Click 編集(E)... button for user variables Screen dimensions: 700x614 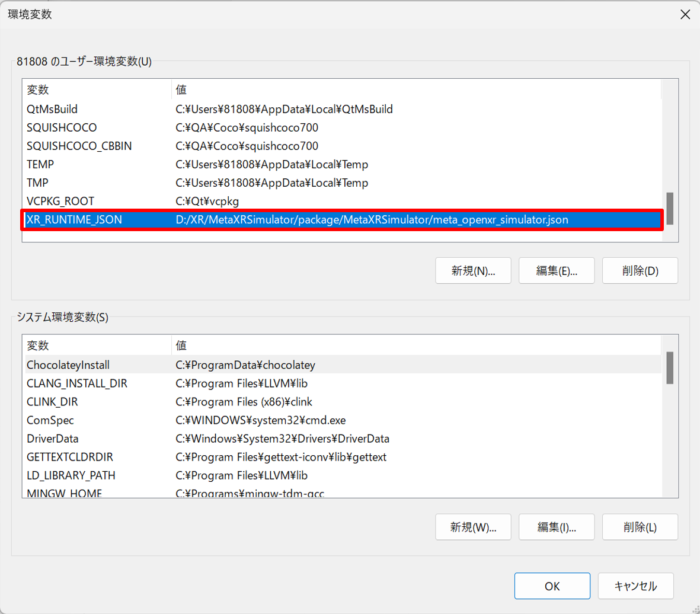tap(557, 271)
